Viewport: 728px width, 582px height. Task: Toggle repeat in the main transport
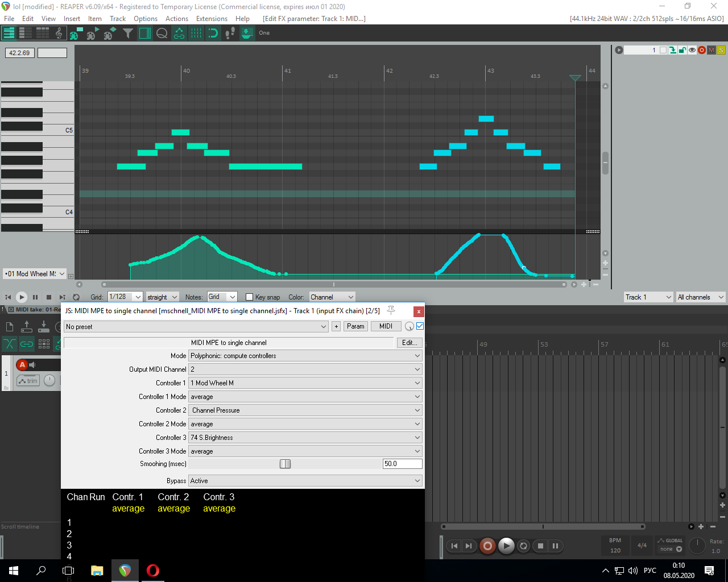click(x=524, y=546)
